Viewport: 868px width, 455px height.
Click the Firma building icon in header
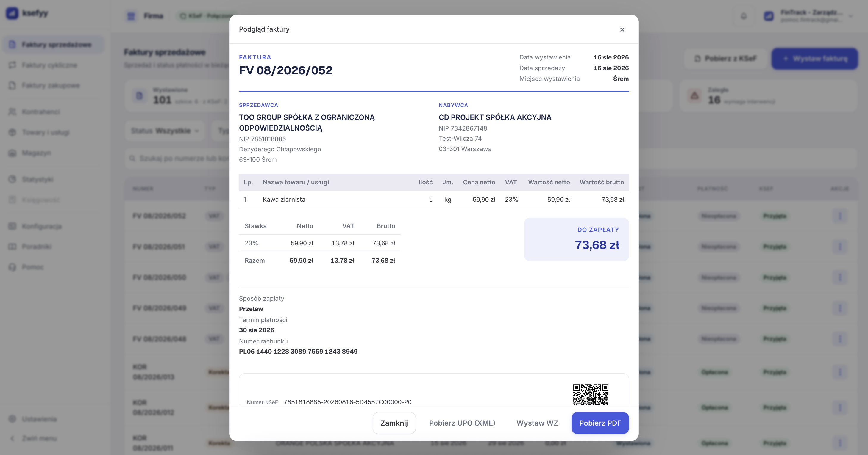click(x=131, y=16)
